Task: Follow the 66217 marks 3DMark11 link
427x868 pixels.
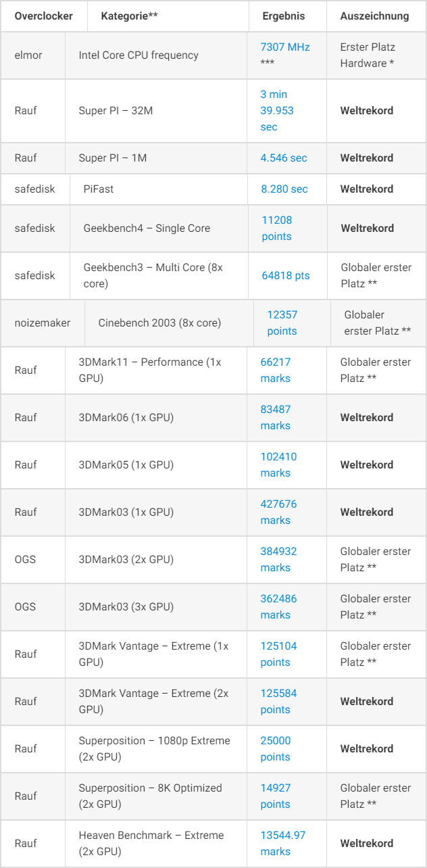Action: click(276, 370)
